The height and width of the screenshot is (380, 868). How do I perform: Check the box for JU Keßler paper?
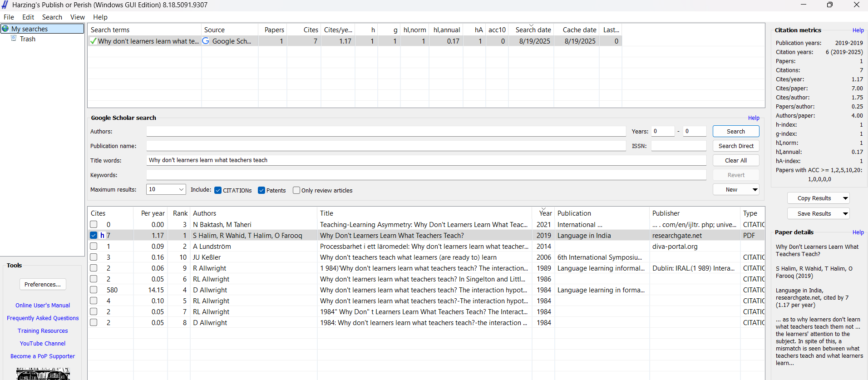pos(94,257)
